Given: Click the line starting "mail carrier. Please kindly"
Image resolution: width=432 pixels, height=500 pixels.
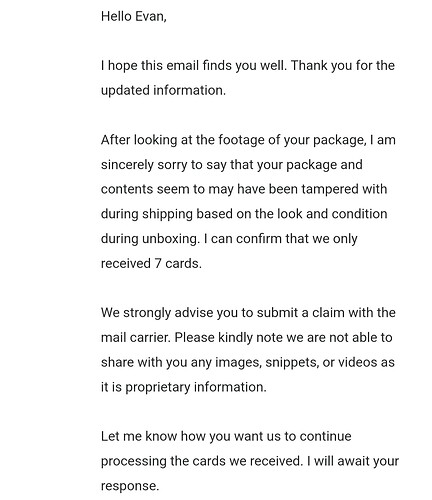Looking at the screenshot, I should pos(247,338).
